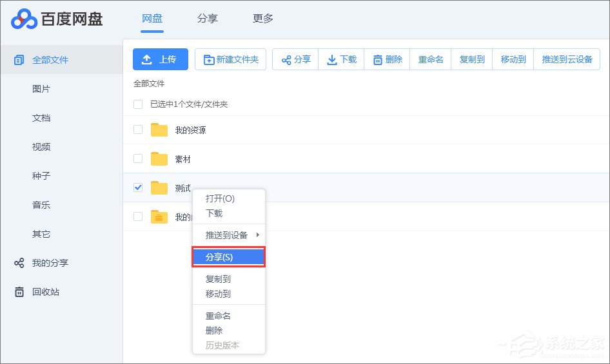The height and width of the screenshot is (364, 610).
Task: Choose 打开(O) from the context menu
Action: coord(220,198)
